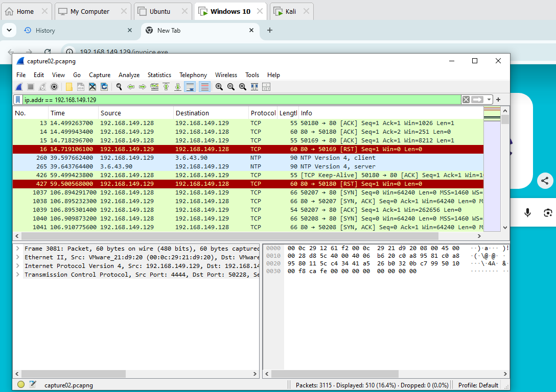Click the packet details horizontal scrollbar
This screenshot has height=392, width=556.
[x=74, y=374]
